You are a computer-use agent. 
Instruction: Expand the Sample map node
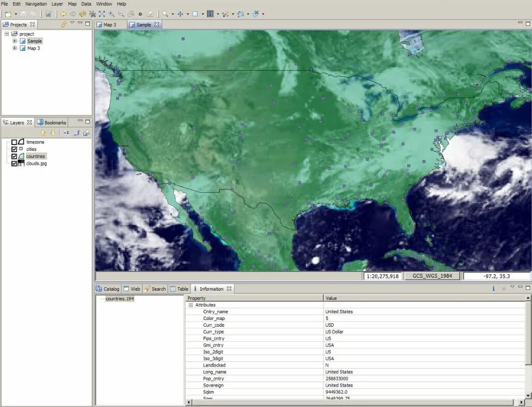(x=14, y=41)
